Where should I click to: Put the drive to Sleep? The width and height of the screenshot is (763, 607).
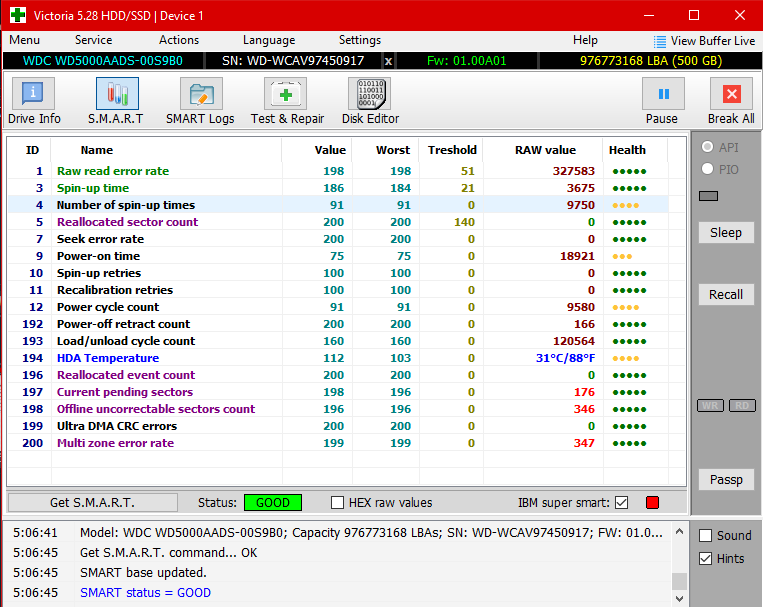[x=726, y=233]
